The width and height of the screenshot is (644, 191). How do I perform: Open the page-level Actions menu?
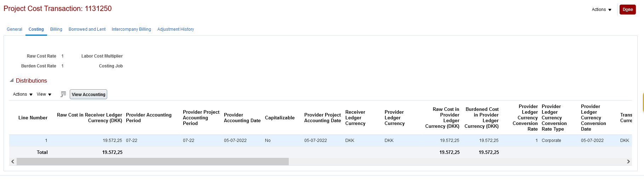click(x=602, y=10)
